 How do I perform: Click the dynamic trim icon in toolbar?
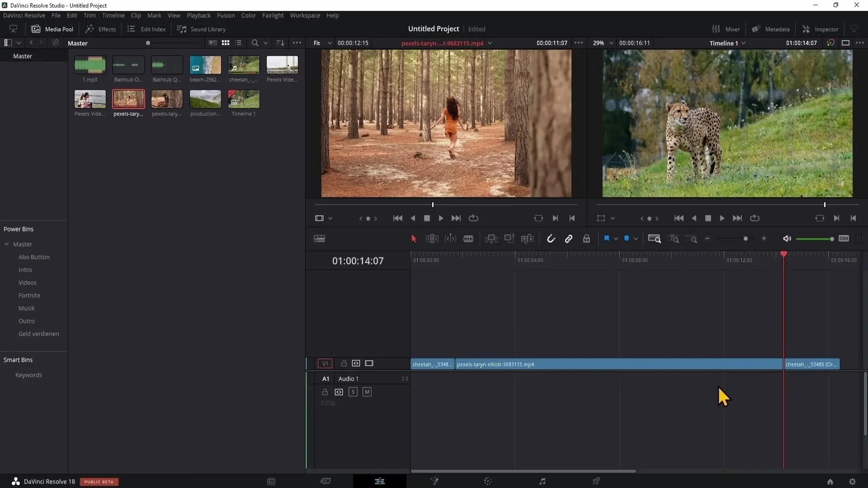click(450, 238)
